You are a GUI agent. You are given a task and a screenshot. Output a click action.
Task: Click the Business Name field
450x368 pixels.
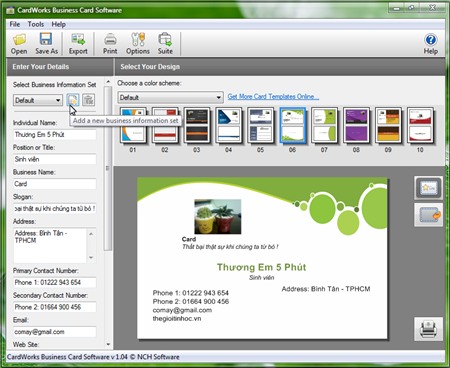(55, 184)
